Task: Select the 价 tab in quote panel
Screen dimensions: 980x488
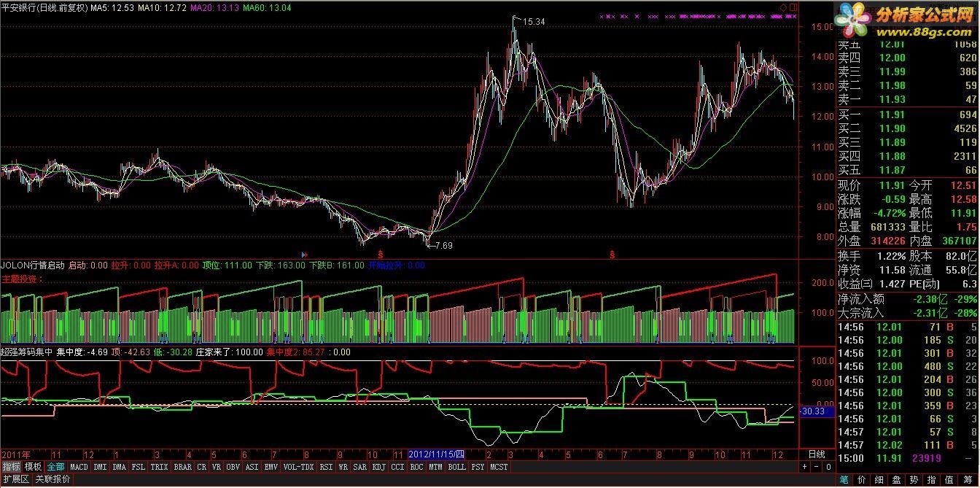Action: point(862,480)
